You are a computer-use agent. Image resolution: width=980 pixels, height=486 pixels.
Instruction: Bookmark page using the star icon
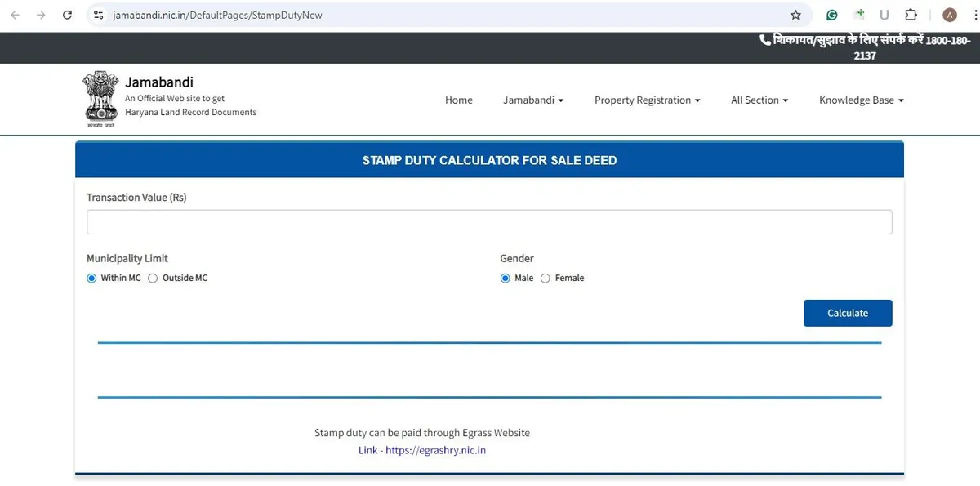[x=795, y=15]
